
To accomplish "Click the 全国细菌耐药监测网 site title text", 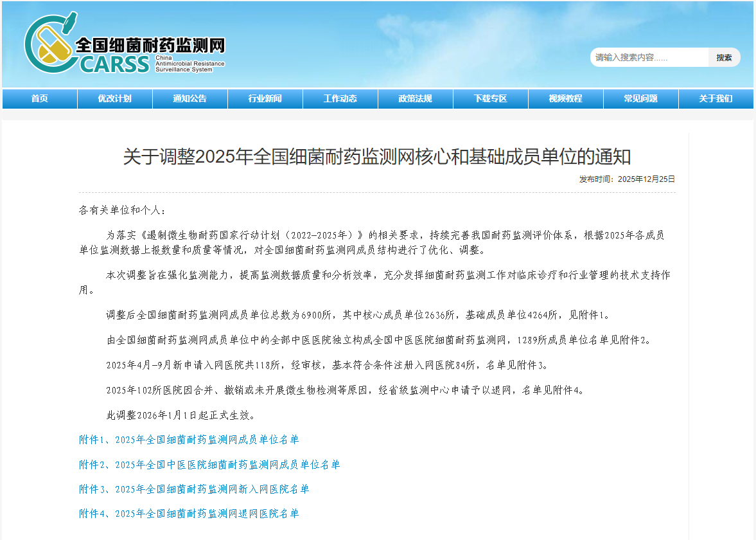I will (150, 45).
